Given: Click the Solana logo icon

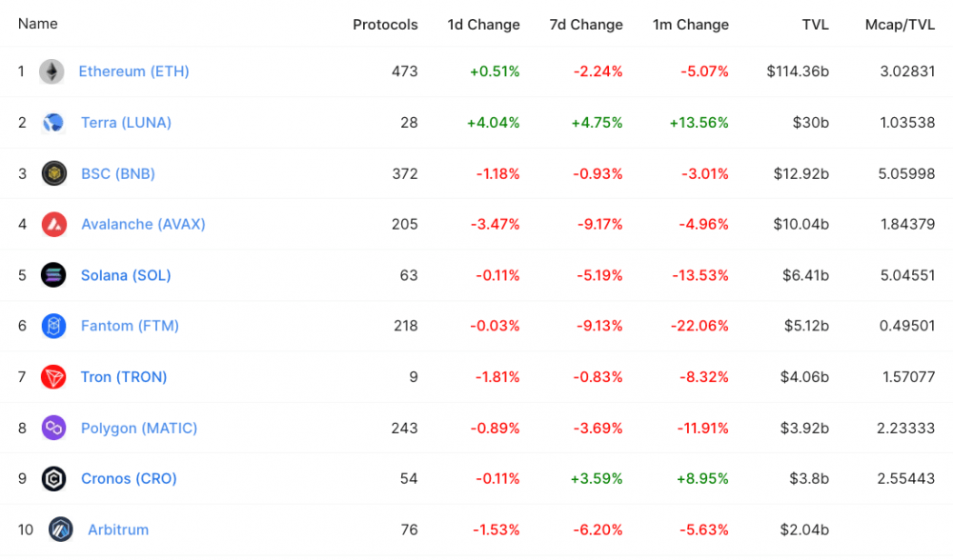Looking at the screenshot, I should click(x=53, y=275).
